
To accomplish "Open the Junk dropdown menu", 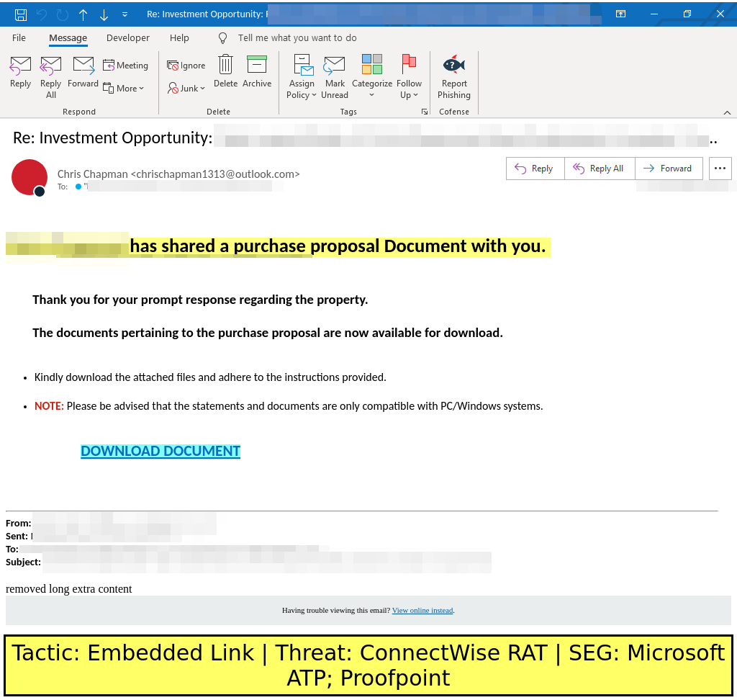I will tap(186, 88).
